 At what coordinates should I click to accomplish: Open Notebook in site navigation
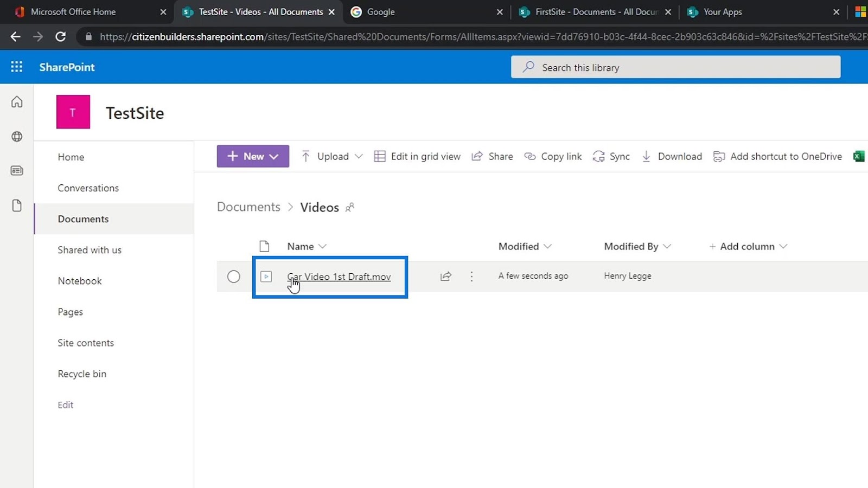click(x=80, y=280)
